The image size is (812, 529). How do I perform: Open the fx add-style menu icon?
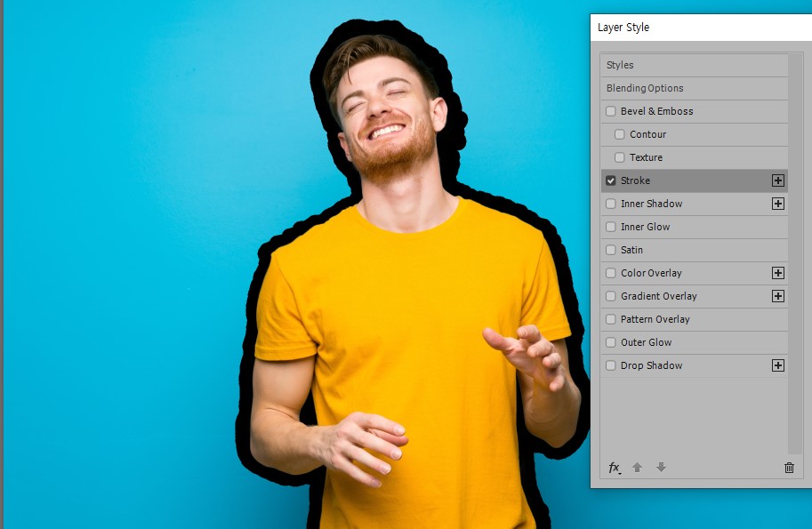pos(615,468)
